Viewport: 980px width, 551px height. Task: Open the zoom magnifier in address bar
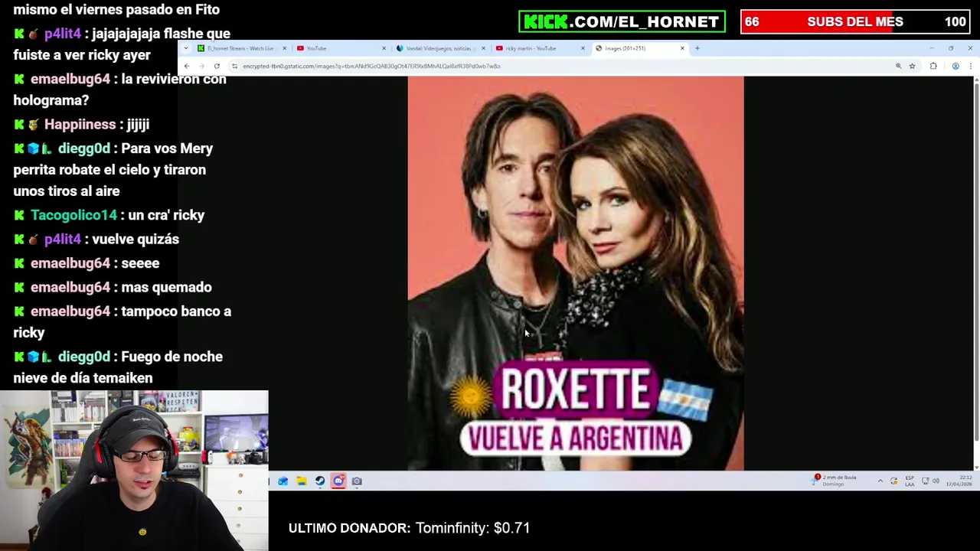tap(899, 66)
